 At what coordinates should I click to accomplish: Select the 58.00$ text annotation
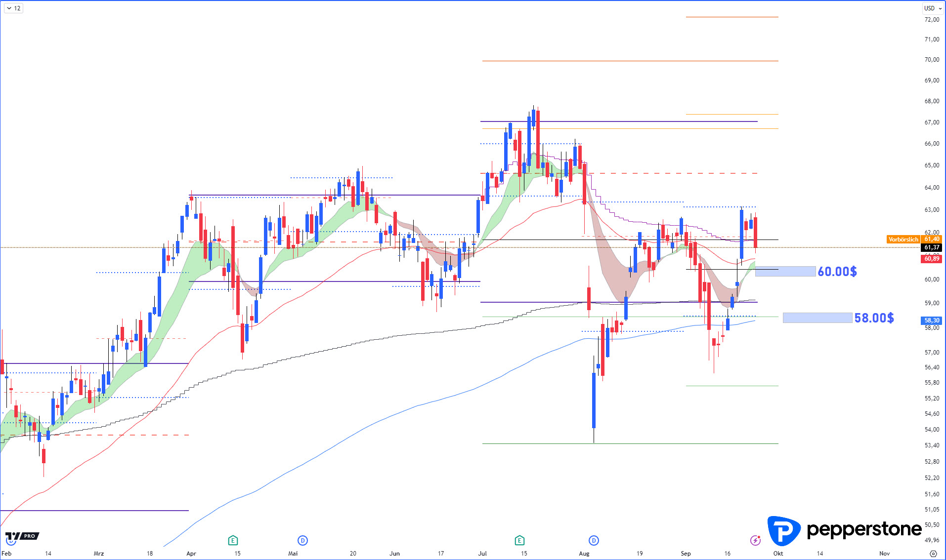pos(874,318)
